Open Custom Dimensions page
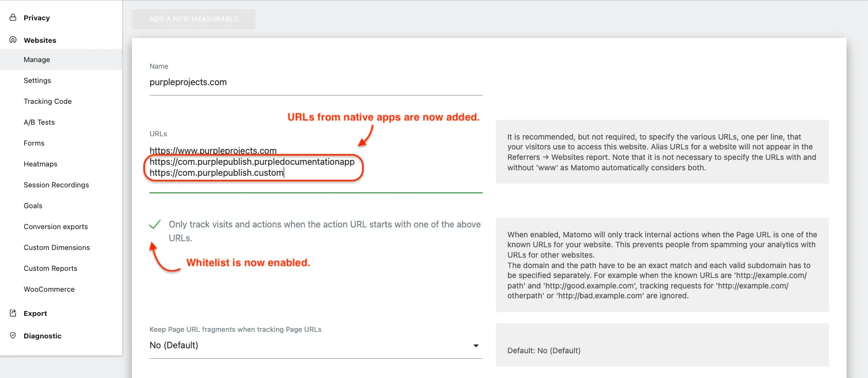The image size is (868, 378). coord(57,247)
